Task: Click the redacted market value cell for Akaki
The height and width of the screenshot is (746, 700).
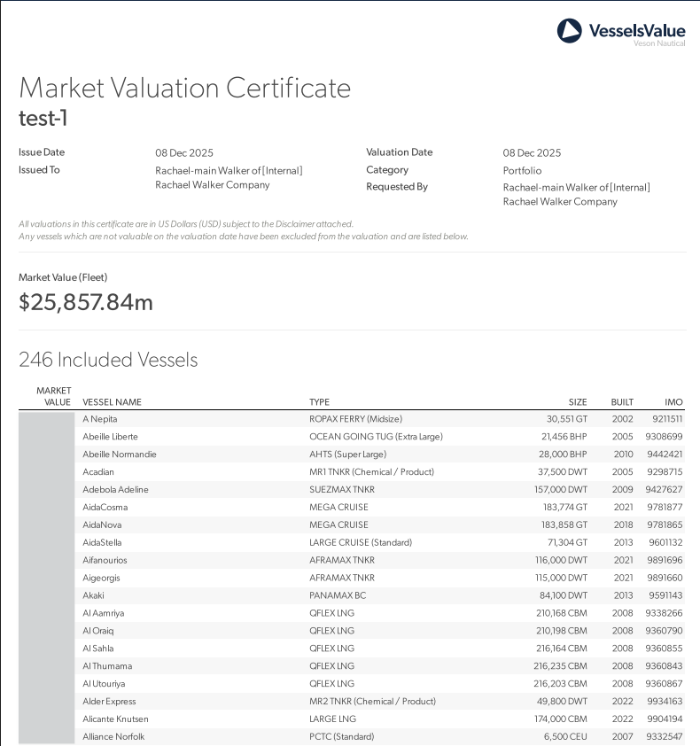Action: (47, 595)
